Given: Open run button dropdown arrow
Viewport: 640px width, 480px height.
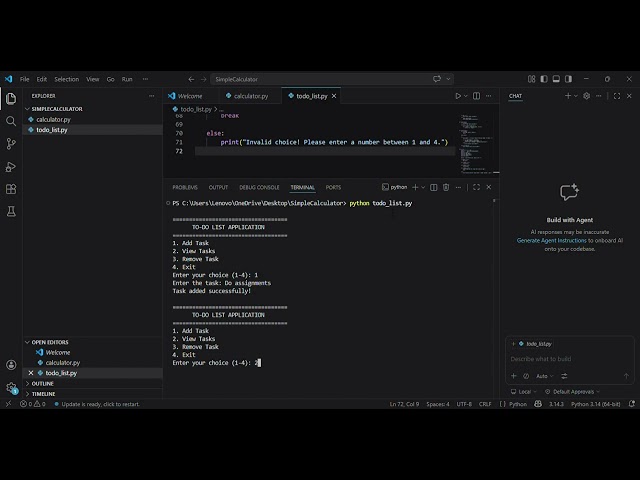Looking at the screenshot, I should coord(466,96).
